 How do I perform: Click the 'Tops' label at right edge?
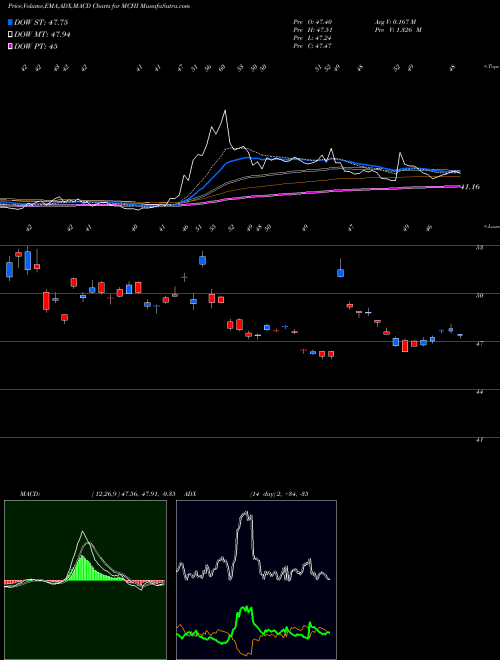point(492,67)
